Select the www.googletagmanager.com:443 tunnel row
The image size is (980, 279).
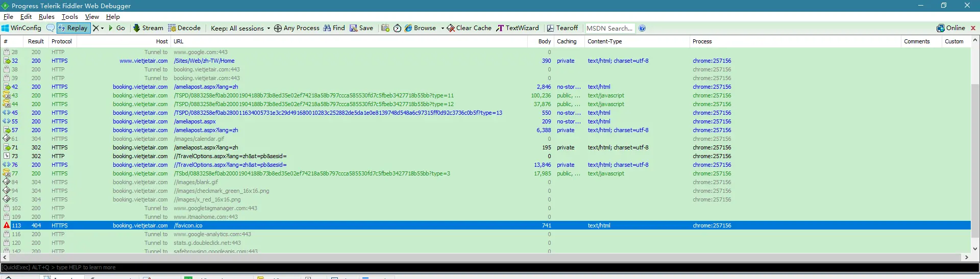coord(485,208)
